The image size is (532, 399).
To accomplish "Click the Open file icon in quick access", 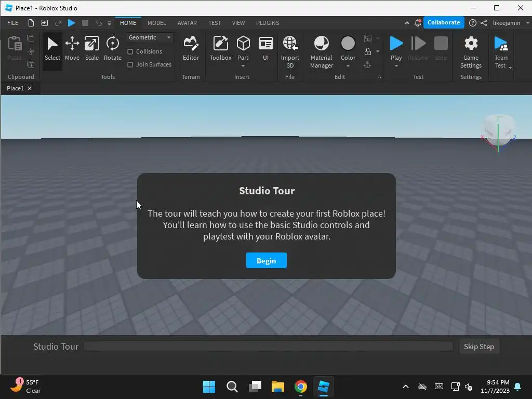I will point(45,23).
